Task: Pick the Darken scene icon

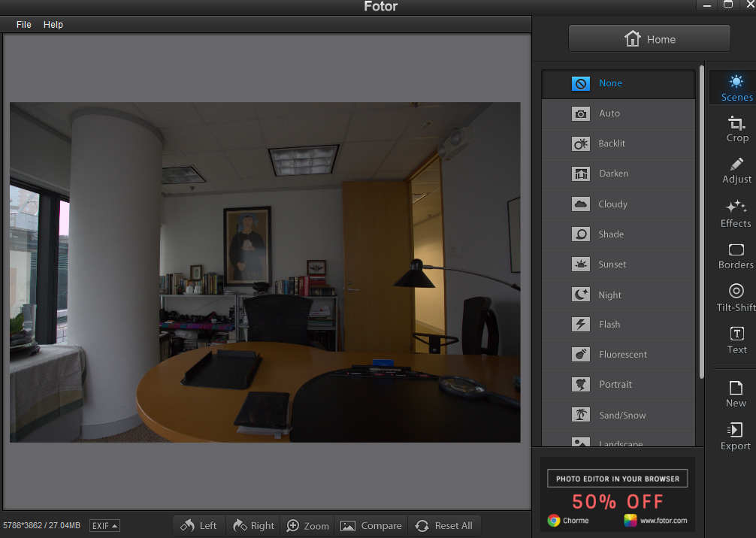Action: [580, 174]
